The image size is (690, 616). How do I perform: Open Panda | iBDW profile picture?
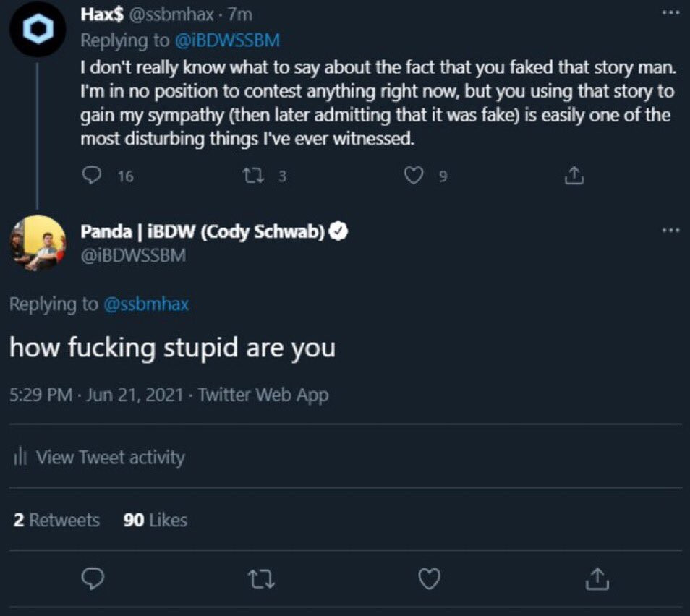pos(37,243)
